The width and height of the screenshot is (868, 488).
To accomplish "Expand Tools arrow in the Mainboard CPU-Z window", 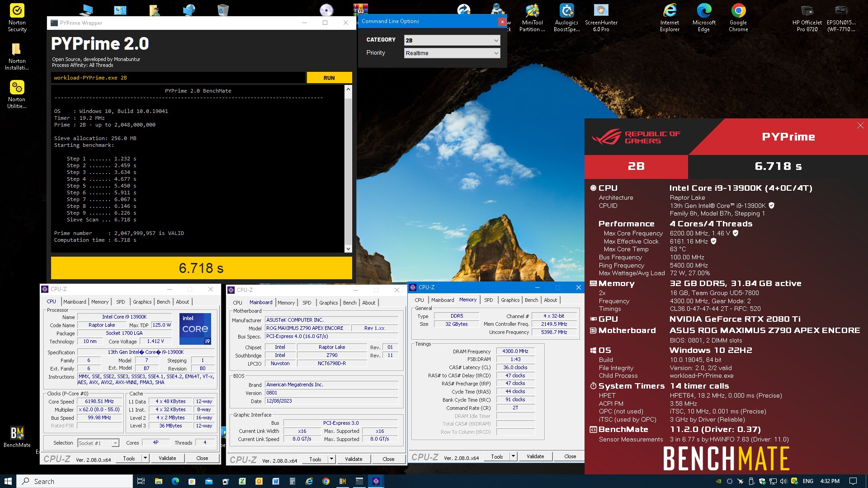I will 331,459.
